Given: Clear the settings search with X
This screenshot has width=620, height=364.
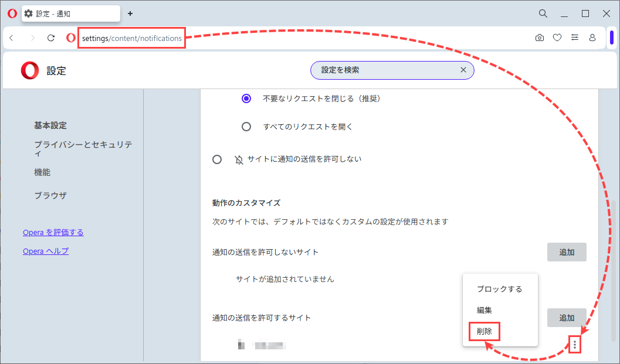Looking at the screenshot, I should pyautogui.click(x=463, y=70).
